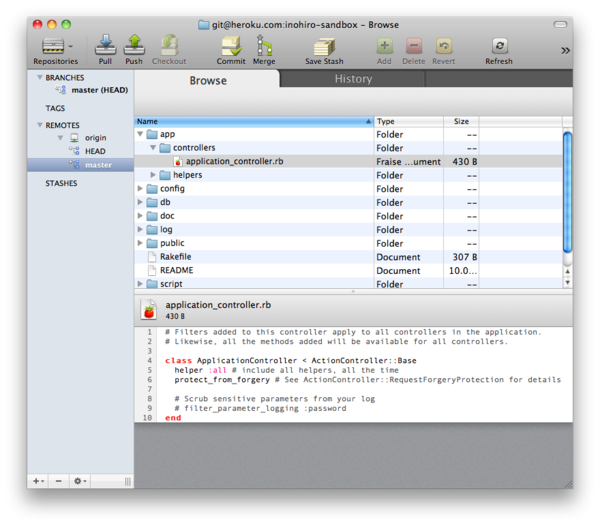This screenshot has width=600, height=526.
Task: Collapse the REMOTES section triangle
Action: pyautogui.click(x=39, y=125)
